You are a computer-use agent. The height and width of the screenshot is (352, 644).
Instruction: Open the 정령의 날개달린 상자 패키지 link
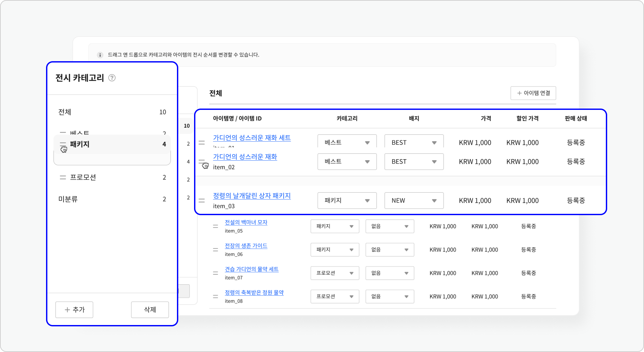(x=252, y=196)
